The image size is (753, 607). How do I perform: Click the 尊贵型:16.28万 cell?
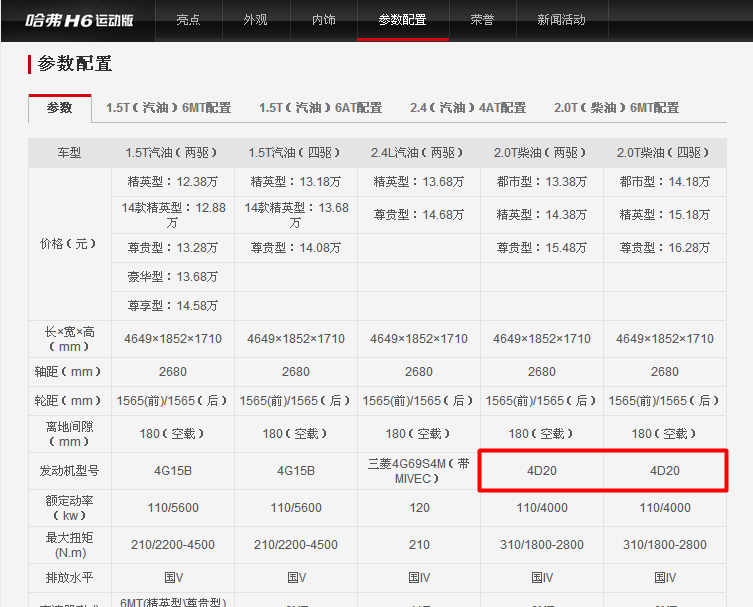[664, 248]
